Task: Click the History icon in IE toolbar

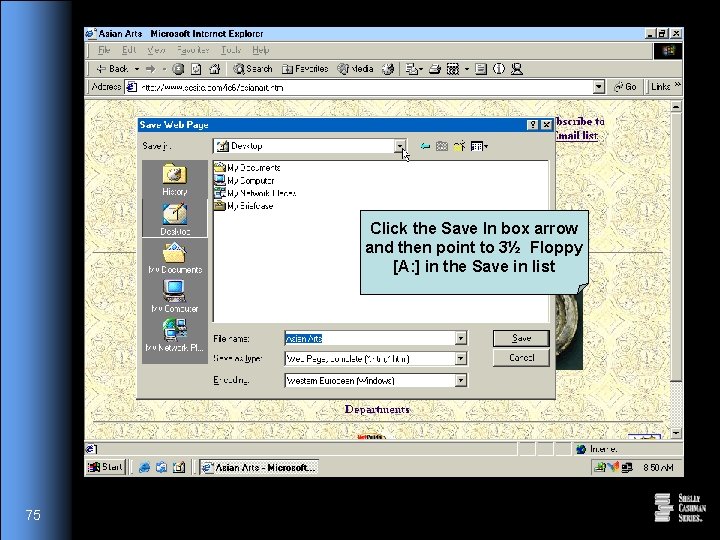Action: [x=388, y=69]
